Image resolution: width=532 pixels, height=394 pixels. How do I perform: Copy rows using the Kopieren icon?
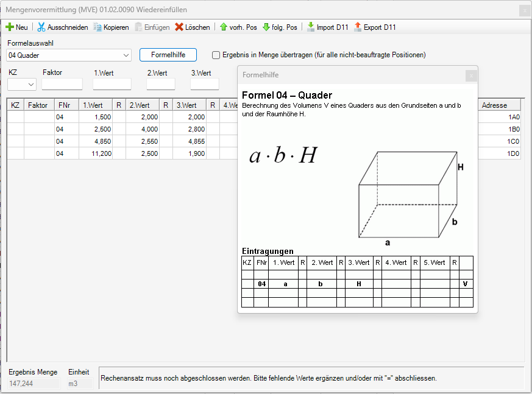(x=98, y=27)
